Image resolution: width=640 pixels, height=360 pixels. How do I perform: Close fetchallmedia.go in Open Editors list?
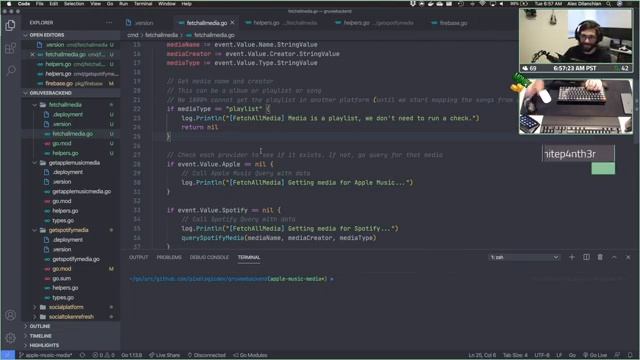click(x=33, y=54)
